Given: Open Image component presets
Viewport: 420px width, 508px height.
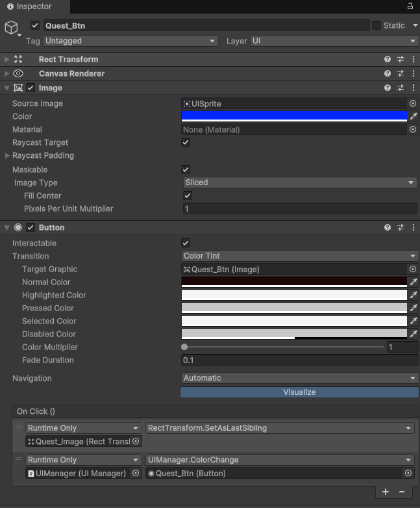Looking at the screenshot, I should [401, 88].
